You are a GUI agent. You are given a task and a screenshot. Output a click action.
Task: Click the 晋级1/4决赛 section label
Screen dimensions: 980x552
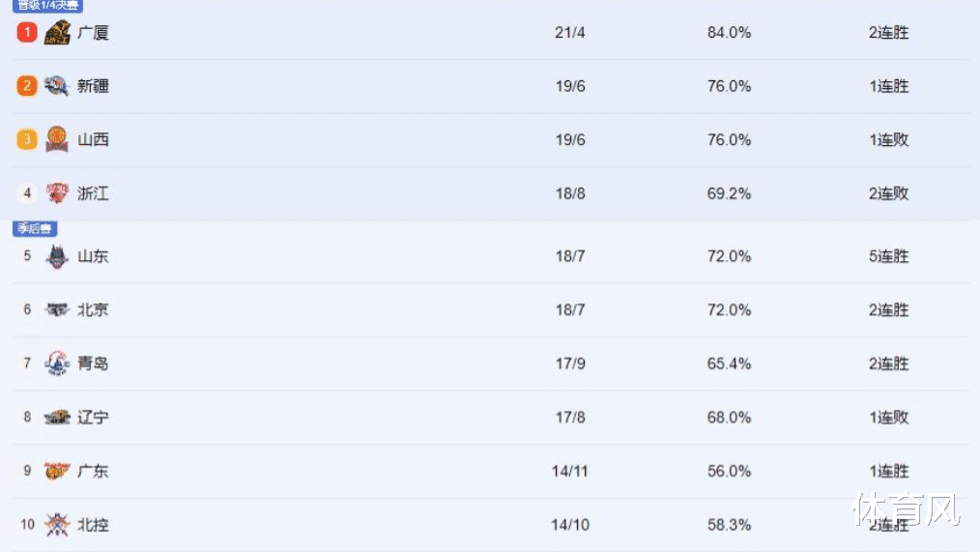pyautogui.click(x=47, y=6)
